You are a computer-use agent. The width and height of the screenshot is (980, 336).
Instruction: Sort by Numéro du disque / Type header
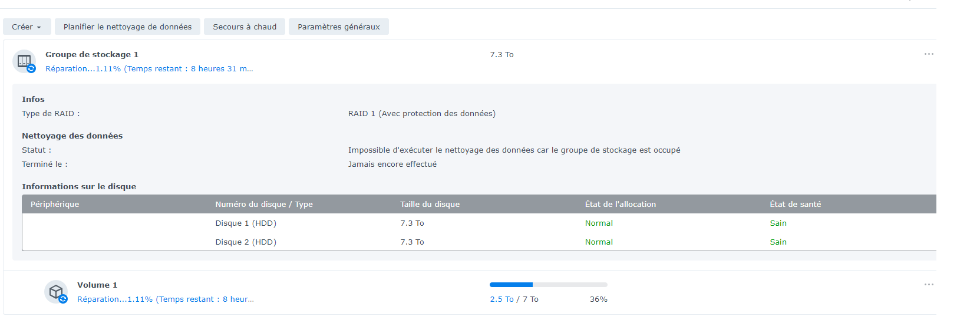pos(264,205)
